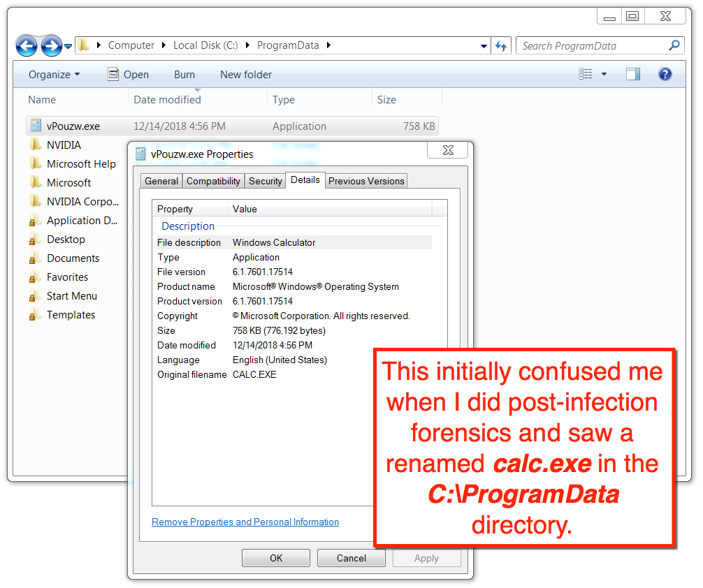Select the Microsoft folder icon

(36, 182)
